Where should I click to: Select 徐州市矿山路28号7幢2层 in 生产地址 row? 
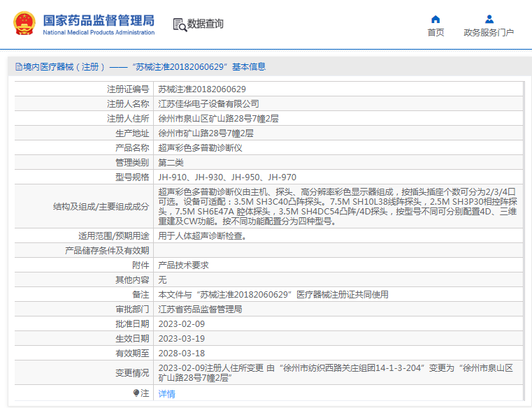coord(206,133)
